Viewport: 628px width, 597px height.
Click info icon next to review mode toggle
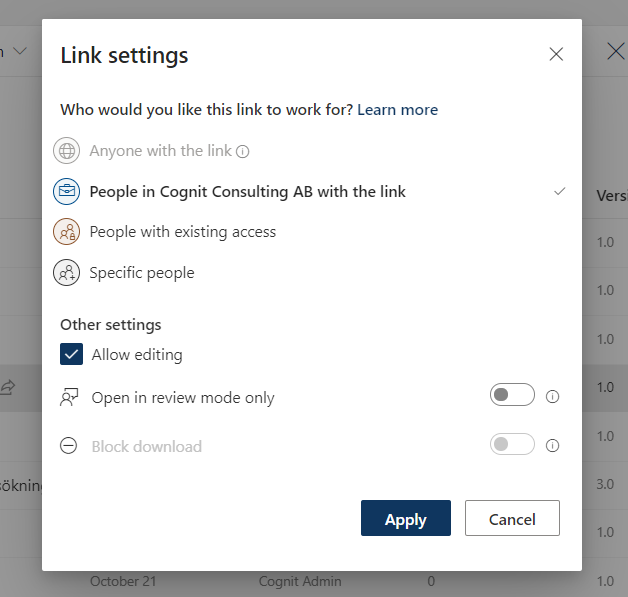point(553,397)
